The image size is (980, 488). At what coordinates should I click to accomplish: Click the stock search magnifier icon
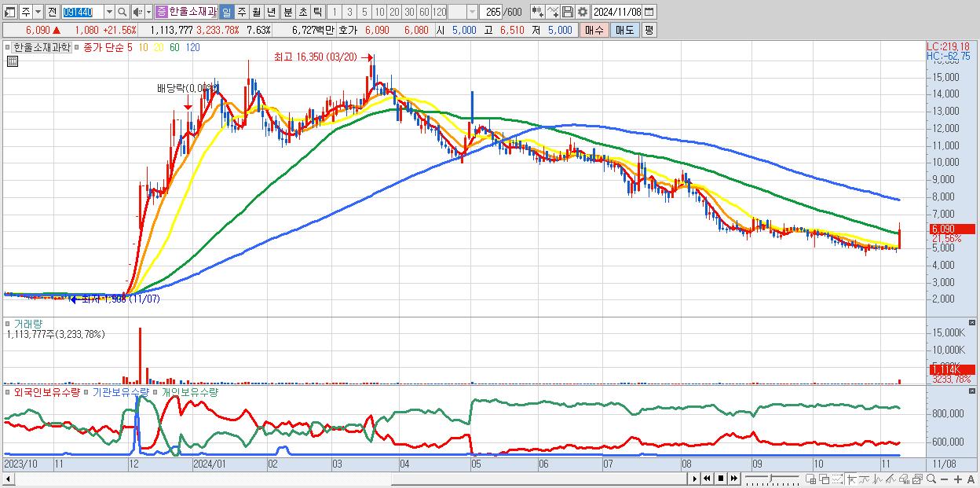122,12
